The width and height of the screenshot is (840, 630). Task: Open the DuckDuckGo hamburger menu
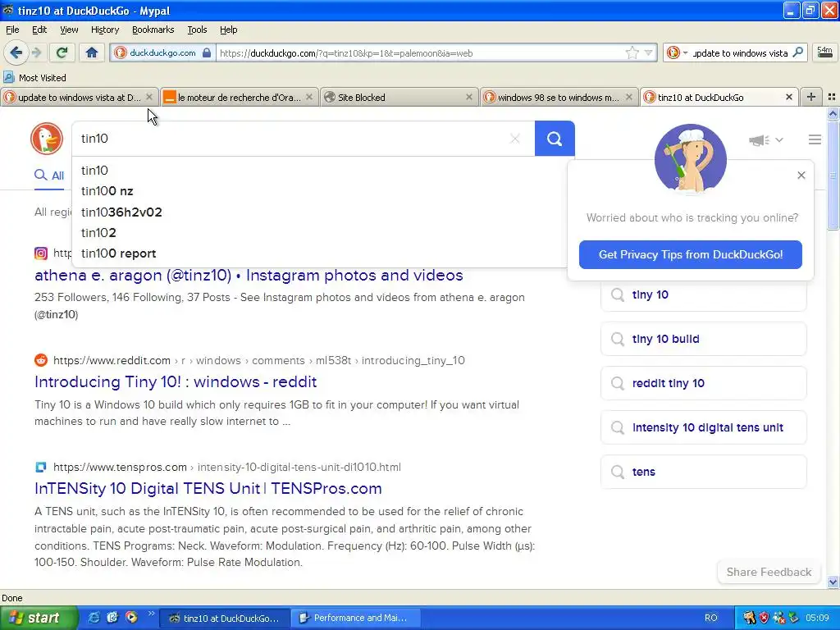tap(815, 139)
